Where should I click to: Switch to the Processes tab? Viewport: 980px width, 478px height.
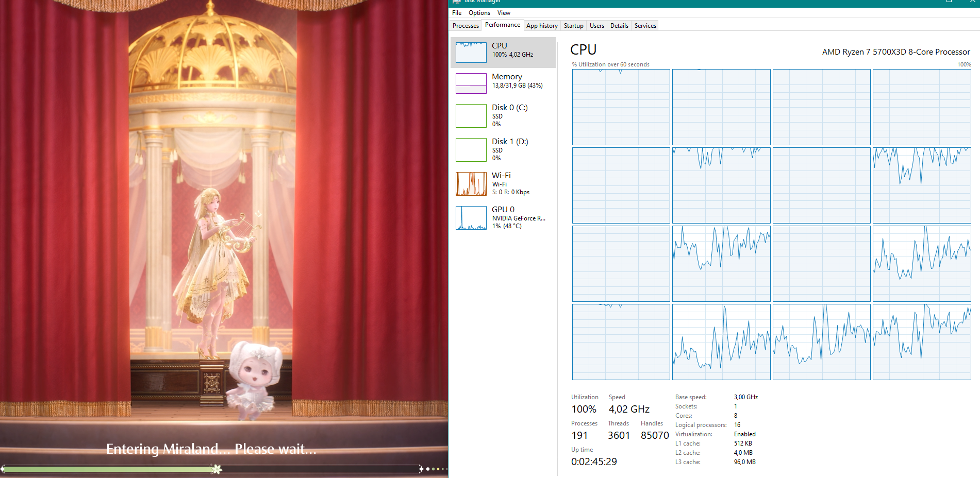tap(466, 26)
